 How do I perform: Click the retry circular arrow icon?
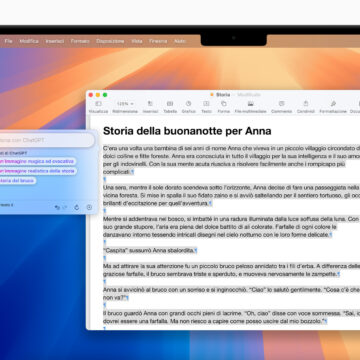click(77, 207)
